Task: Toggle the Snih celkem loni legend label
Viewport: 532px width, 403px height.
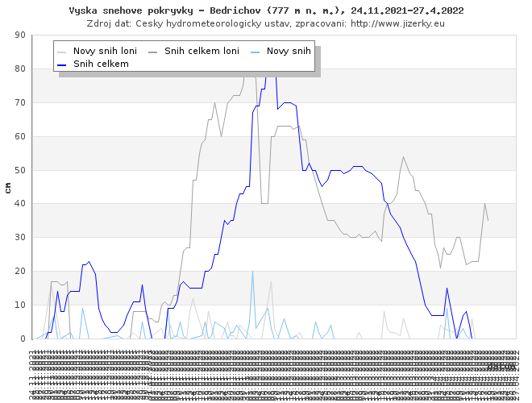Action: point(202,51)
